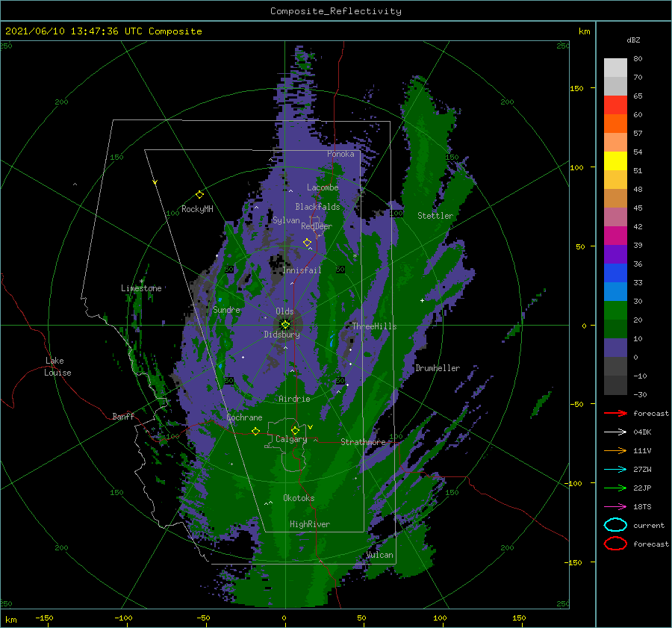Click the Vulcan city label
This screenshot has height=628, width=672.
point(380,555)
